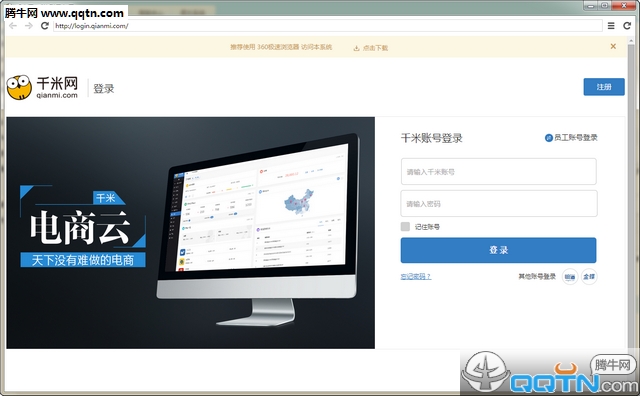This screenshot has width=640, height=396.
Task: Click the download icon in the yellow banner
Action: click(x=356, y=48)
